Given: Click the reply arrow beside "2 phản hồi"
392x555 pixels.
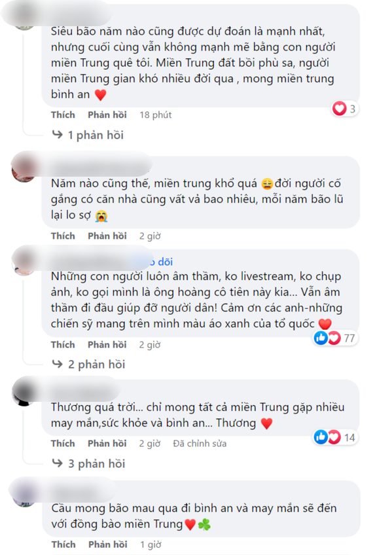Looking at the screenshot, I should (x=58, y=364).
